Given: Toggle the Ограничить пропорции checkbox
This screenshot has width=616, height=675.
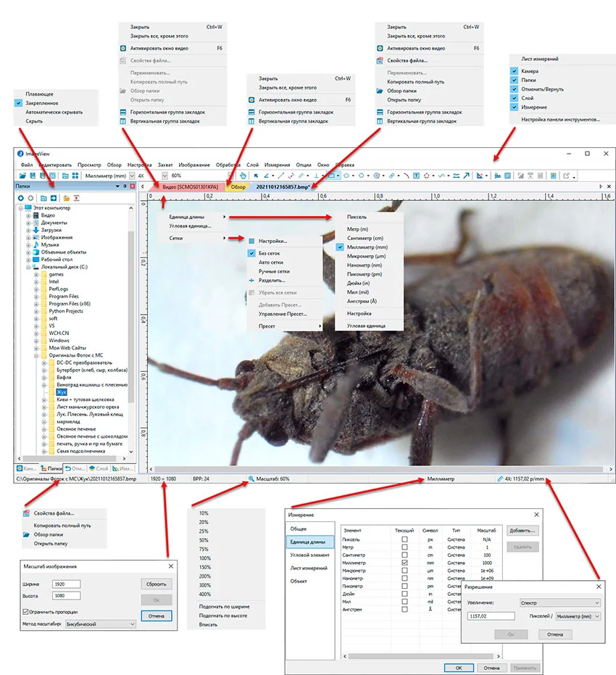Looking at the screenshot, I should click(x=25, y=611).
